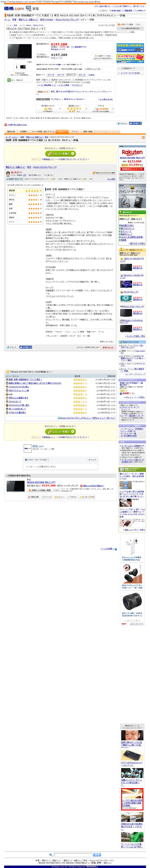Image resolution: width=150 pixels, height=868 pixels.
Task: Click the bottom お気に入り製品に登録 button
Action: click(40, 490)
